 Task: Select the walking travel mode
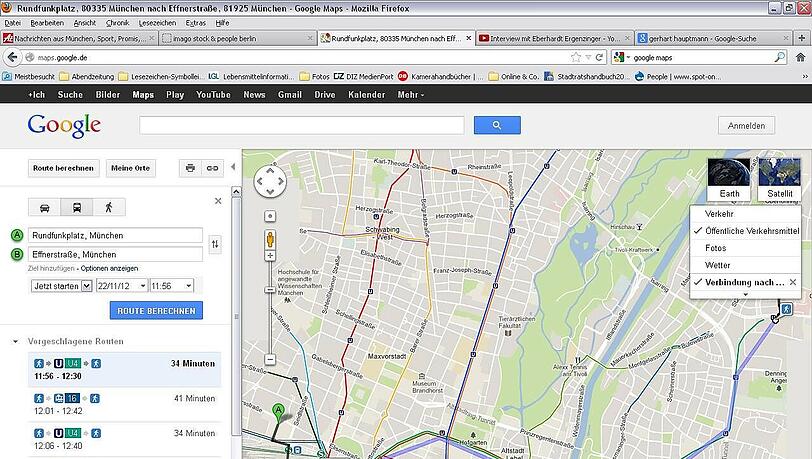pyautogui.click(x=109, y=208)
